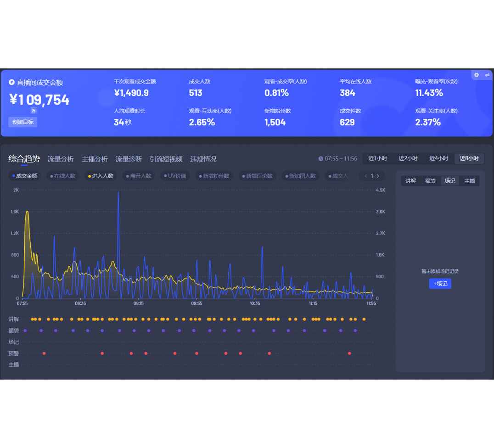Screen dimensions: 494x448
Task: Go to next legend page arrow
Action: coord(378,176)
